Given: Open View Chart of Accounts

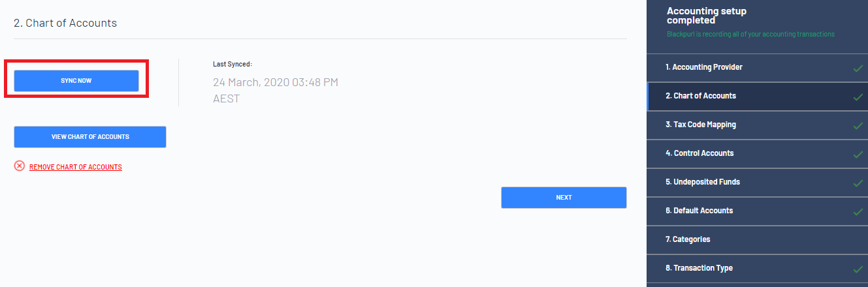Looking at the screenshot, I should (90, 137).
